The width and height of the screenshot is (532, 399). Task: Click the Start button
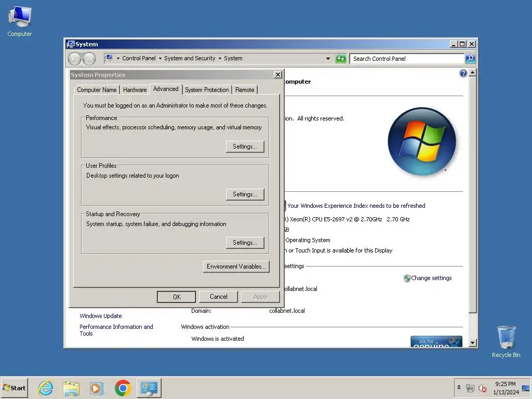click(x=14, y=388)
